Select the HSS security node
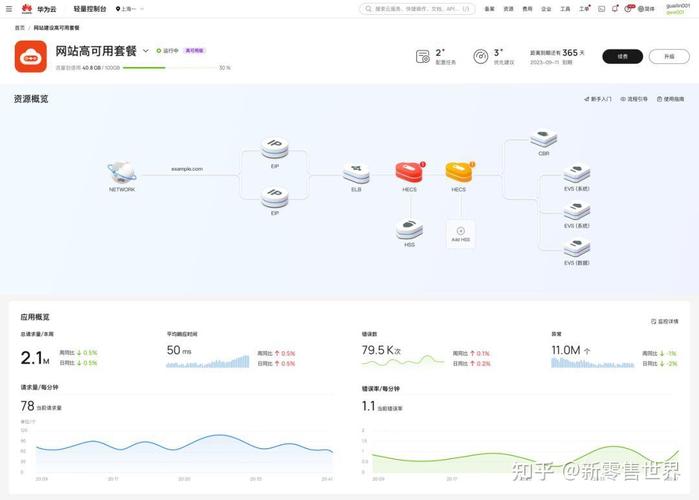This screenshot has width=699, height=500. (409, 229)
